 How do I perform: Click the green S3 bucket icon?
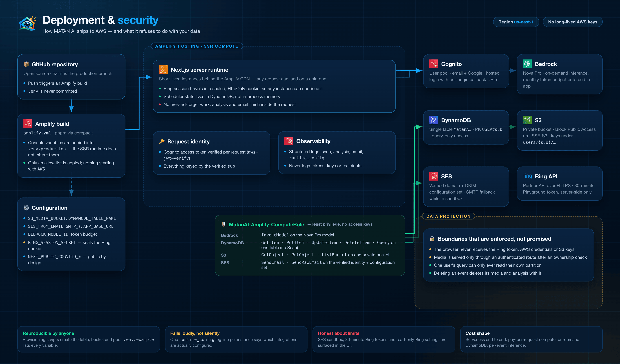point(527,120)
